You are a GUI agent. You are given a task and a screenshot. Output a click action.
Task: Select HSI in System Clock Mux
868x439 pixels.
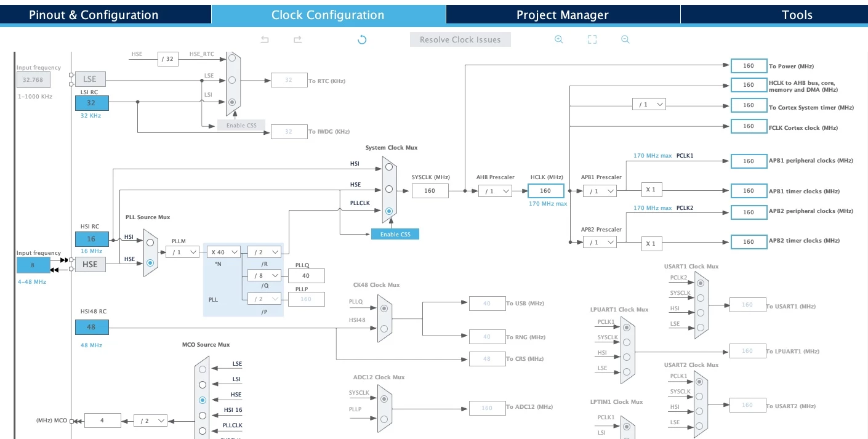(x=388, y=167)
